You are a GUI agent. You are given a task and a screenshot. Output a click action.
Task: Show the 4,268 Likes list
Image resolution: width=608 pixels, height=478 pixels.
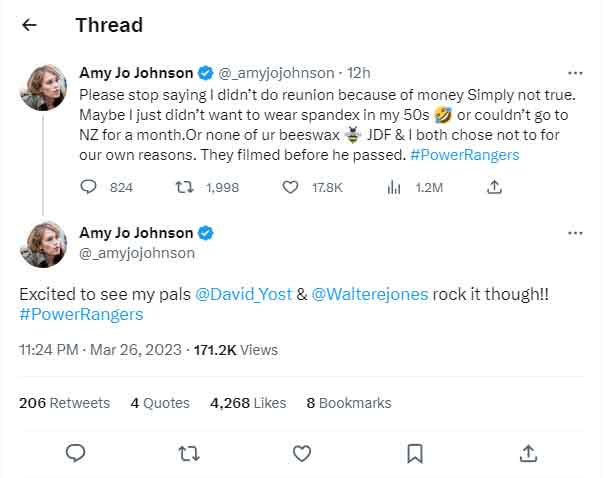point(248,403)
